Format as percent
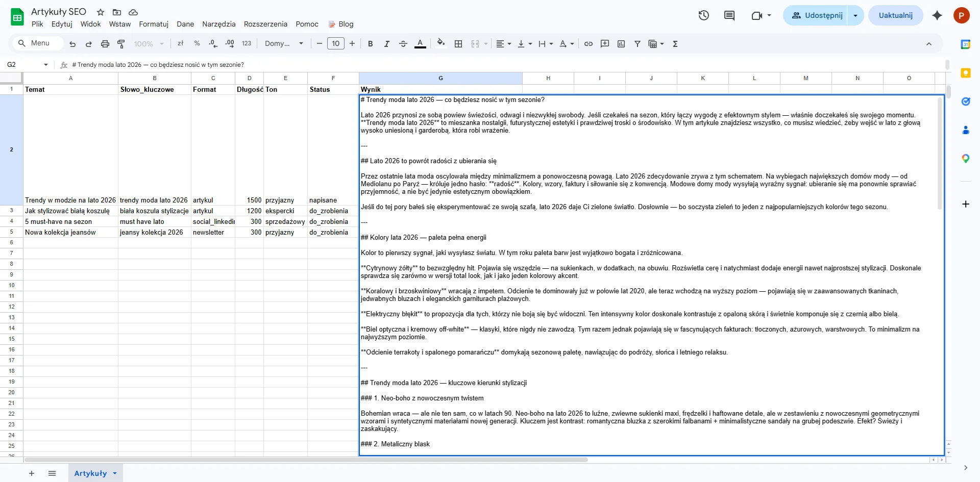Image resolution: width=980 pixels, height=482 pixels. [197, 44]
